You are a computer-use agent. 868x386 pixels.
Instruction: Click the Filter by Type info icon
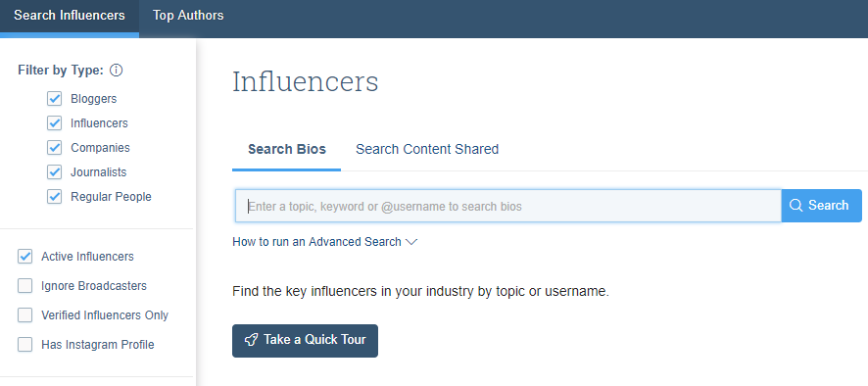(117, 71)
